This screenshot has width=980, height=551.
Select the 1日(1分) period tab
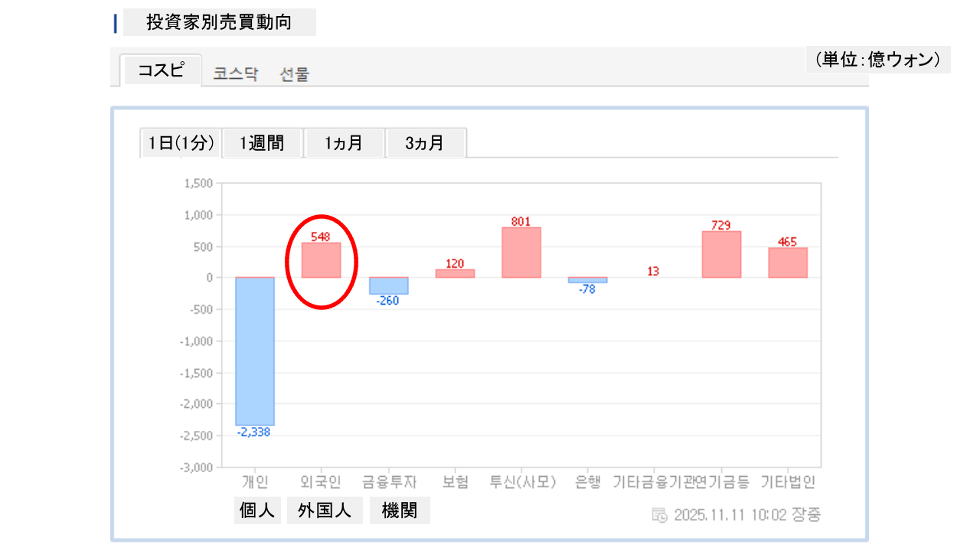181,143
